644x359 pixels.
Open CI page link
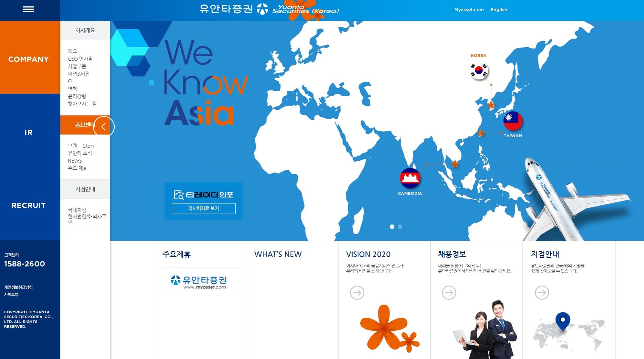70,81
